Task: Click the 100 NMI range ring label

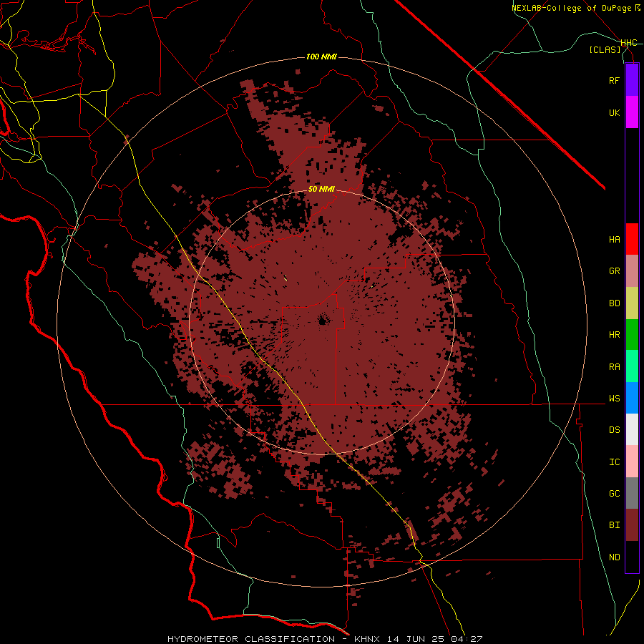Action: (x=321, y=57)
